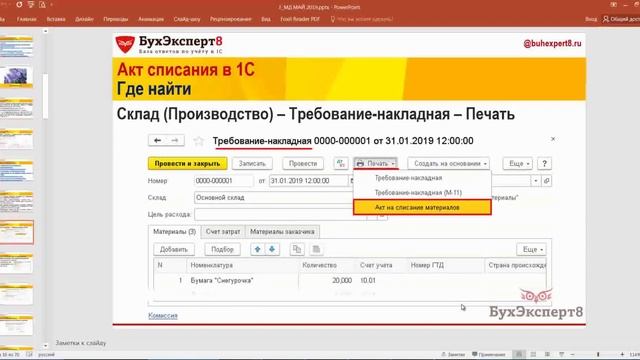The image size is (640, 360).
Task: Start presentation from quick access toolbar icon
Action: (31, 5)
